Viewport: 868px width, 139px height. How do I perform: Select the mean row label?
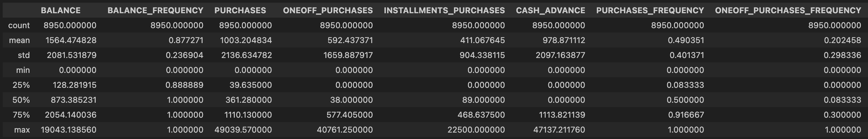[19, 40]
